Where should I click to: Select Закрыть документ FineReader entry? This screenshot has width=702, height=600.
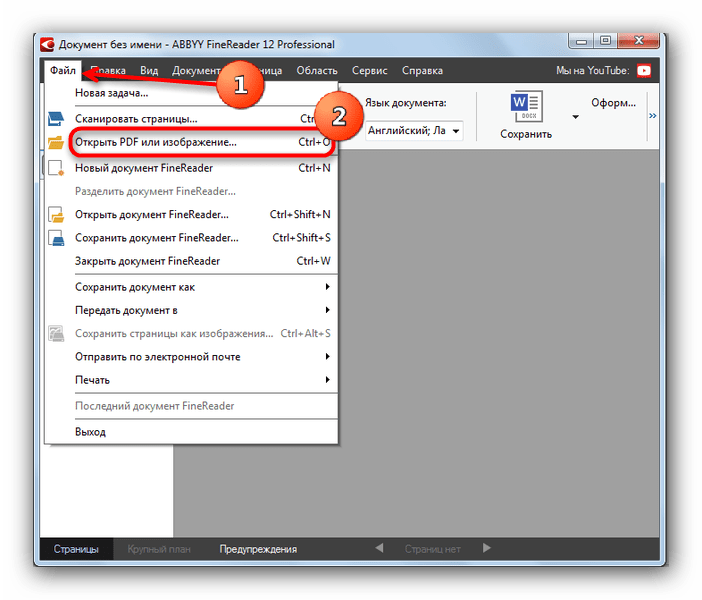[191, 261]
